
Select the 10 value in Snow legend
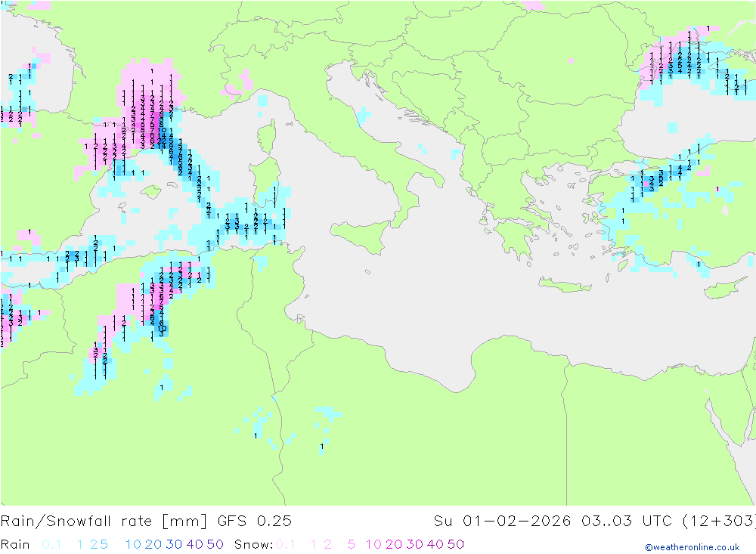coord(373,544)
